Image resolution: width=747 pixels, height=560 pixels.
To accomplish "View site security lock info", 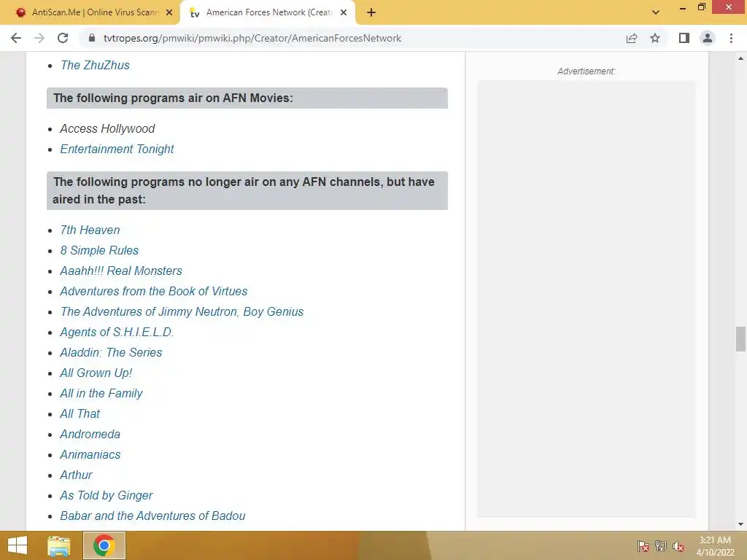I will [x=92, y=38].
